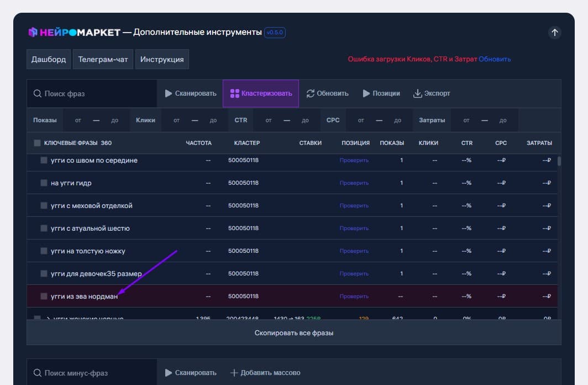Screen dimensions: 588x385
Task: Check the row угги с меховой отделкой
Action: (x=44, y=206)
